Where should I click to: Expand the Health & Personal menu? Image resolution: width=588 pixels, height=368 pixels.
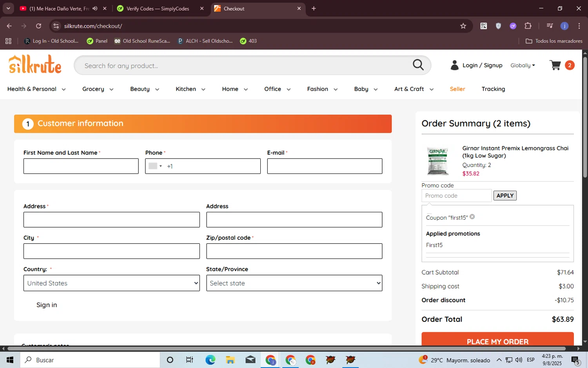point(36,89)
